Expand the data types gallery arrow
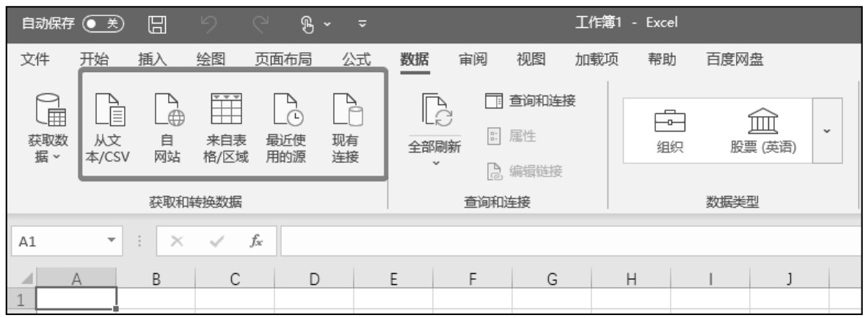The height and width of the screenshot is (318, 868). pyautogui.click(x=827, y=131)
